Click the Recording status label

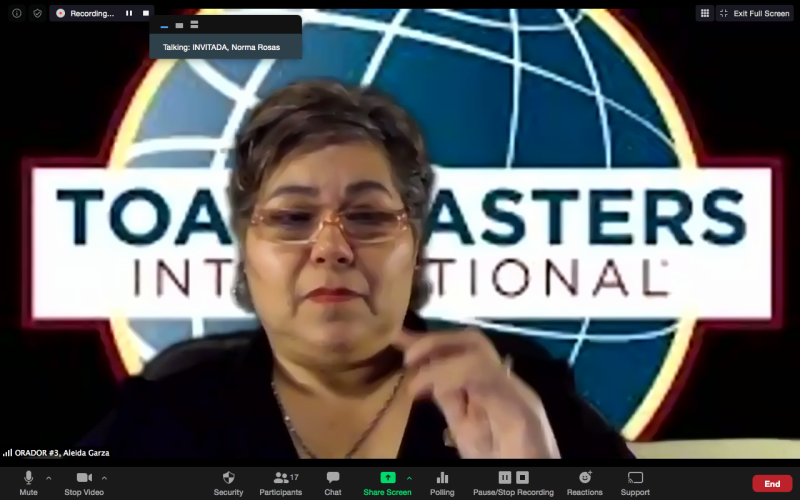tap(92, 13)
